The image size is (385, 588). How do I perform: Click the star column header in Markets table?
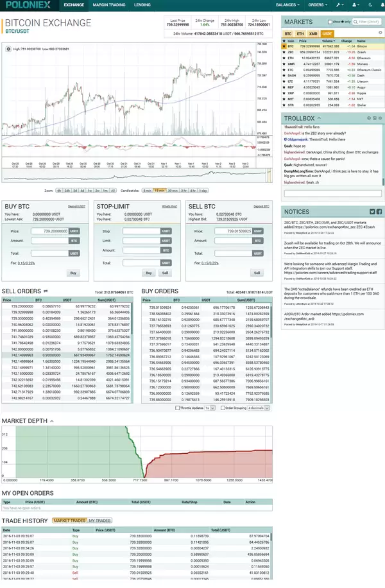point(284,40)
